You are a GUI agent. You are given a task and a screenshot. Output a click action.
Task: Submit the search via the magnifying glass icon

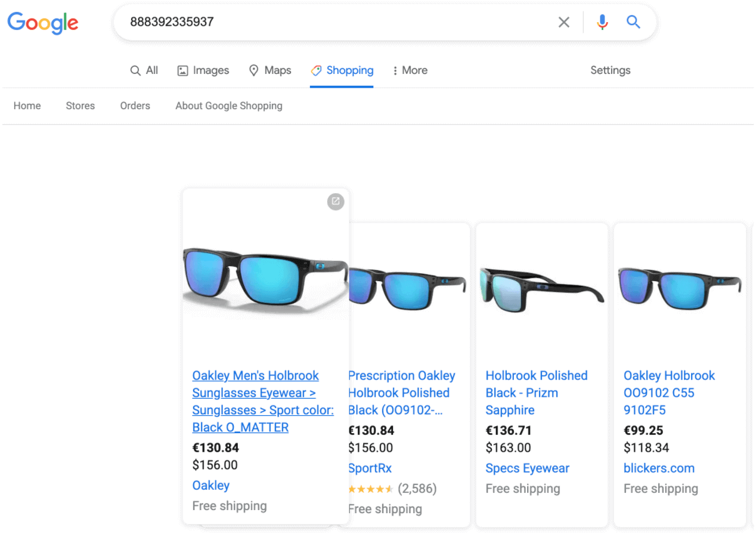coord(633,21)
